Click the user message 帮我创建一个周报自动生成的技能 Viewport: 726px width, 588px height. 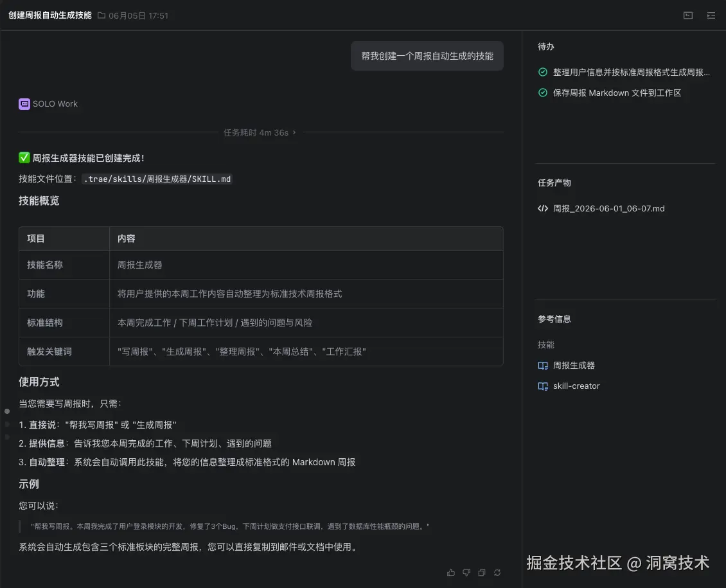click(427, 56)
